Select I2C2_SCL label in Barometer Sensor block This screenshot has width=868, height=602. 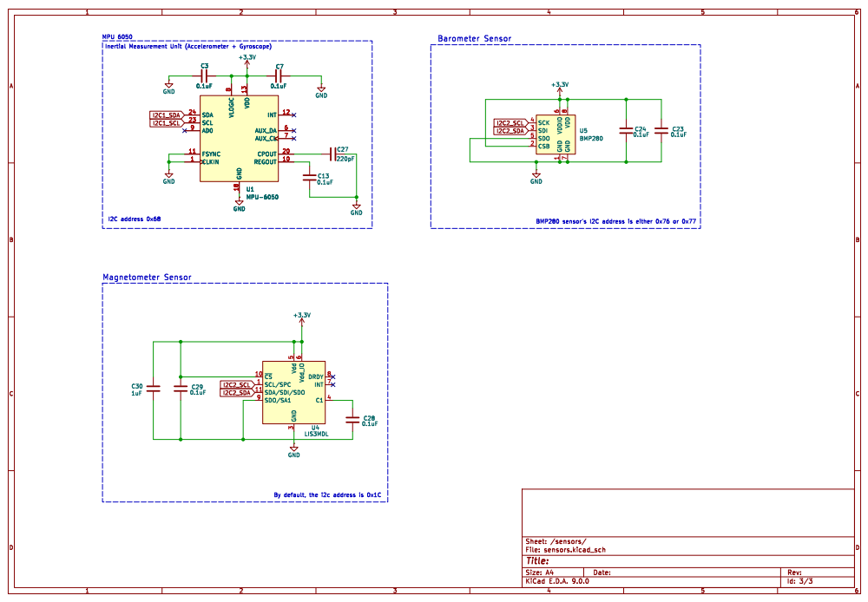tap(510, 123)
